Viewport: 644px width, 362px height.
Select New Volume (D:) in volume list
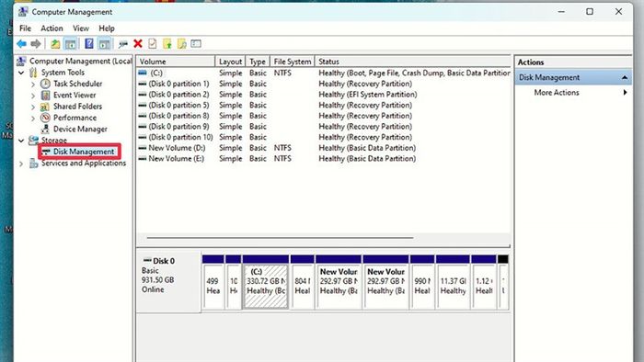[177, 148]
